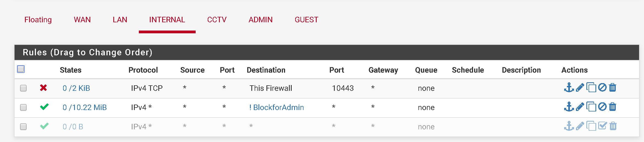This screenshot has height=142, width=644.
Task: Enable the disabled rule via checkmark icon
Action: (x=603, y=126)
